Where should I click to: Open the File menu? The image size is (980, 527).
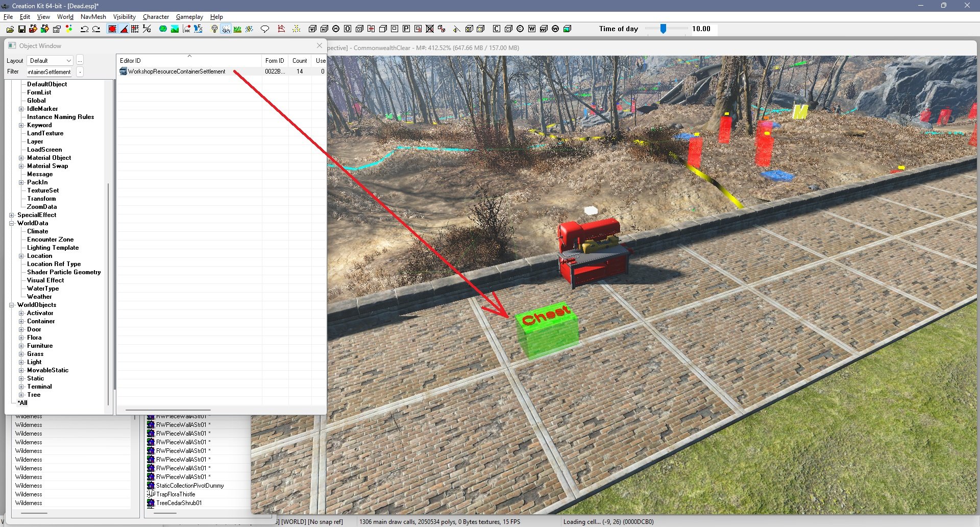(x=8, y=17)
